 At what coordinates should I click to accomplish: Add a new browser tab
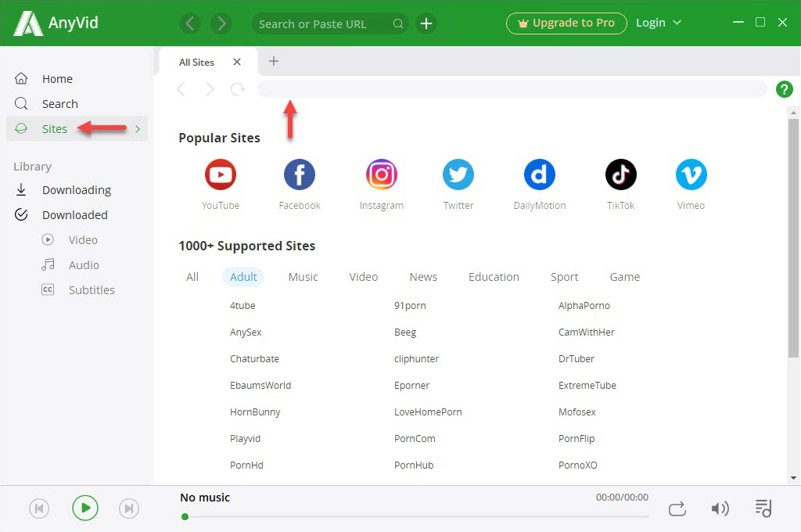(x=274, y=61)
